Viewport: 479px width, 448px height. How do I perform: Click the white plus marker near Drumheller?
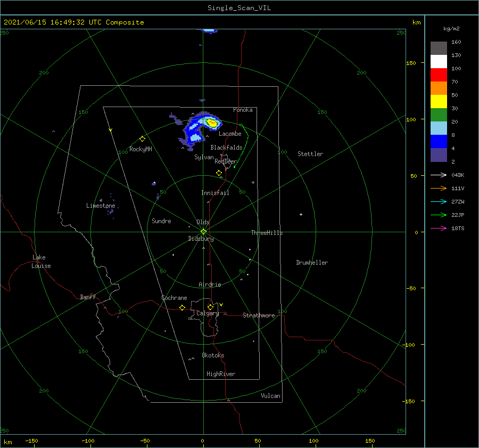point(301,214)
